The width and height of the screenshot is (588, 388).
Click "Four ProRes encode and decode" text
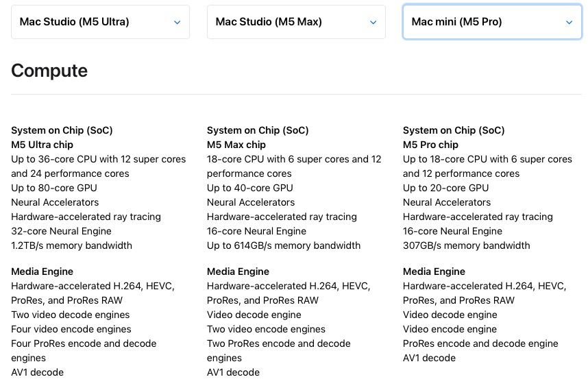click(x=84, y=343)
